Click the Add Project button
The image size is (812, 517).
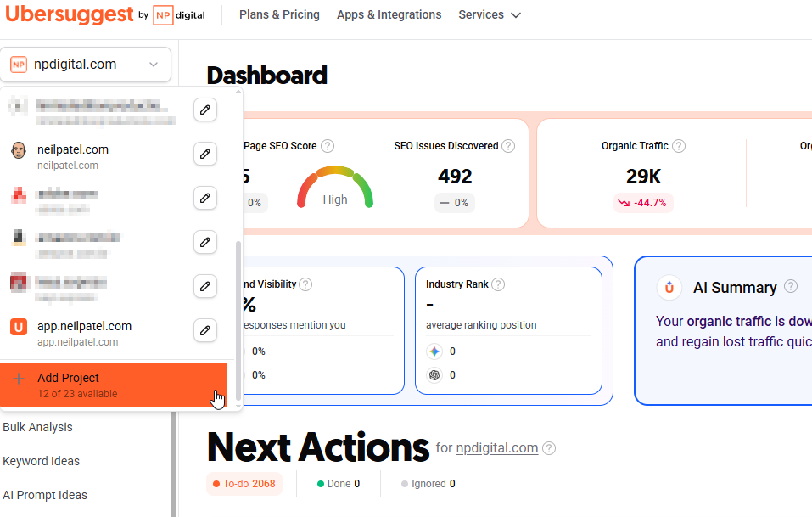tap(114, 385)
